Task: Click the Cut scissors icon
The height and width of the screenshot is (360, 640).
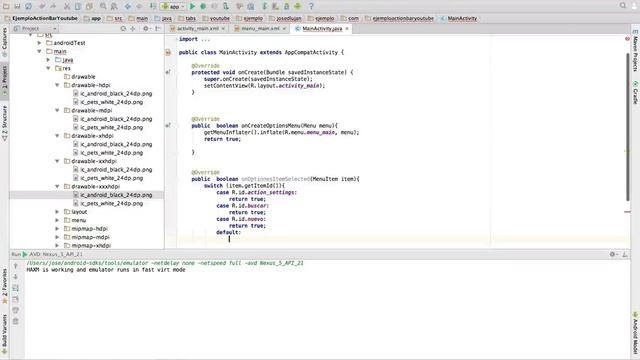Action: point(67,6)
